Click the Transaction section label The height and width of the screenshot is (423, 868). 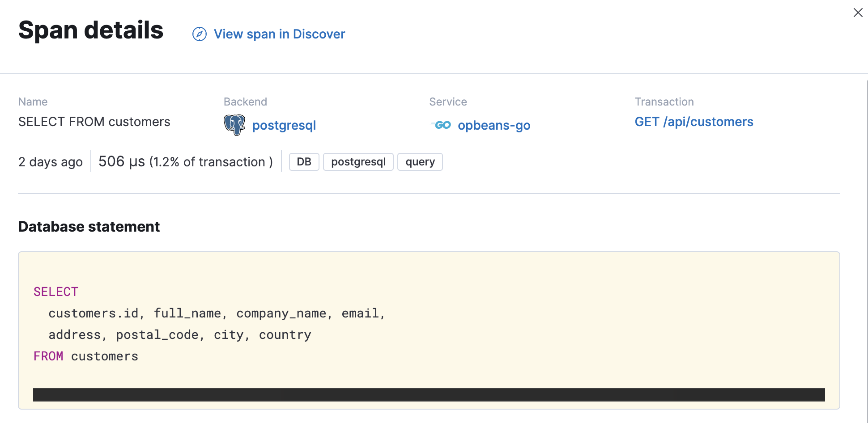664,102
